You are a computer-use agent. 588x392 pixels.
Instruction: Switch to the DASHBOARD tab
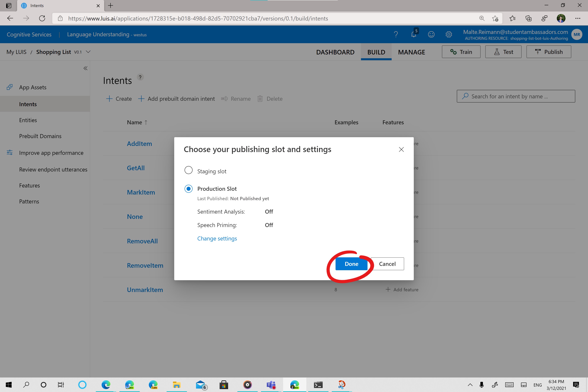click(335, 52)
